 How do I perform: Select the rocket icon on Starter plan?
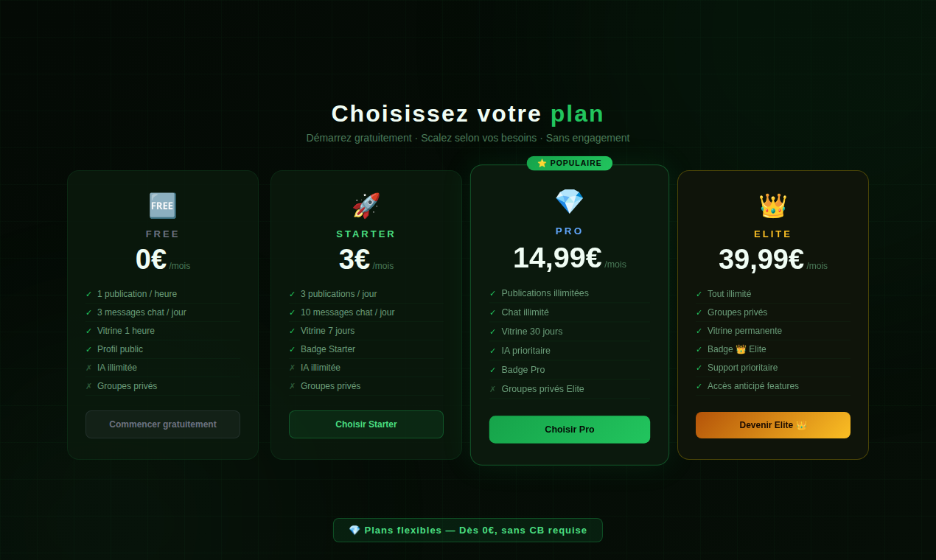(x=366, y=206)
